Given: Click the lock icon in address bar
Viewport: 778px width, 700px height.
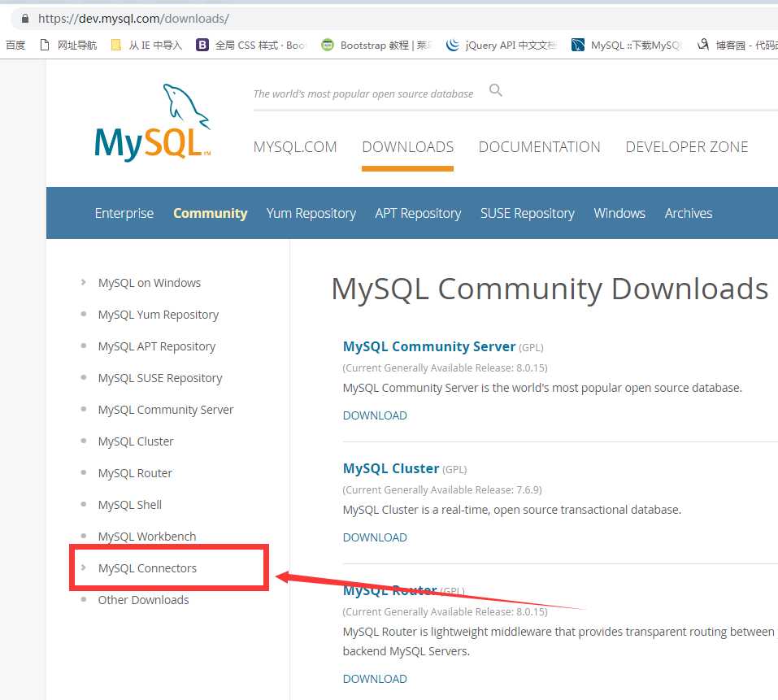Looking at the screenshot, I should tap(25, 19).
